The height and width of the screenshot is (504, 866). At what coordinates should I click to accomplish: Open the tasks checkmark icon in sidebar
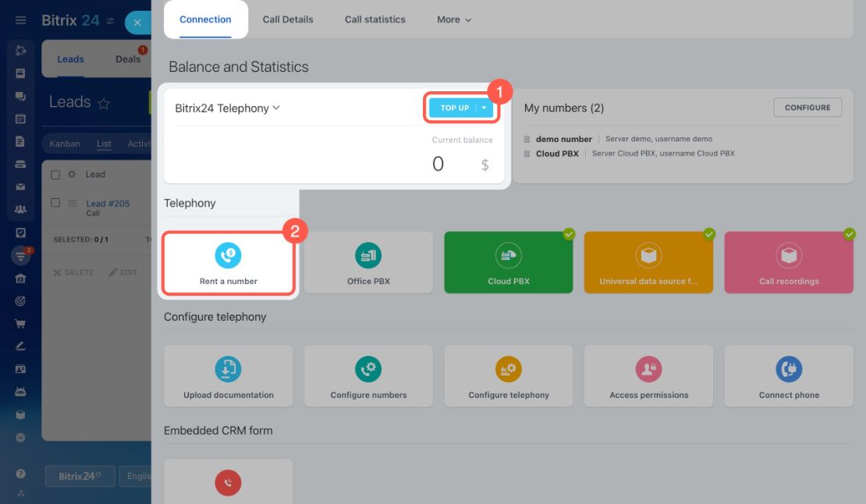click(x=20, y=232)
